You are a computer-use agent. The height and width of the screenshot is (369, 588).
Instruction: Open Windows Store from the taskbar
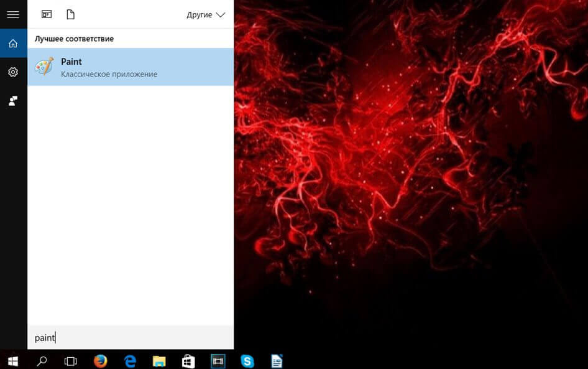tap(188, 360)
